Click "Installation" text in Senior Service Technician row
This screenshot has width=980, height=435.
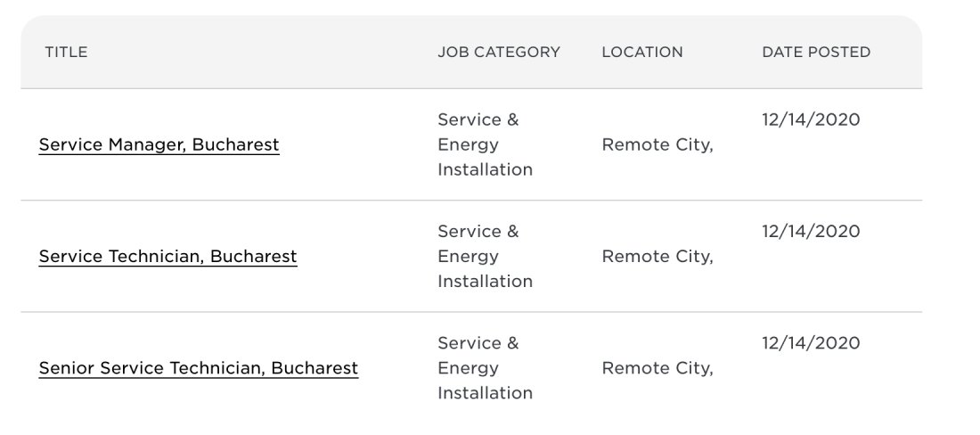pyautogui.click(x=485, y=393)
